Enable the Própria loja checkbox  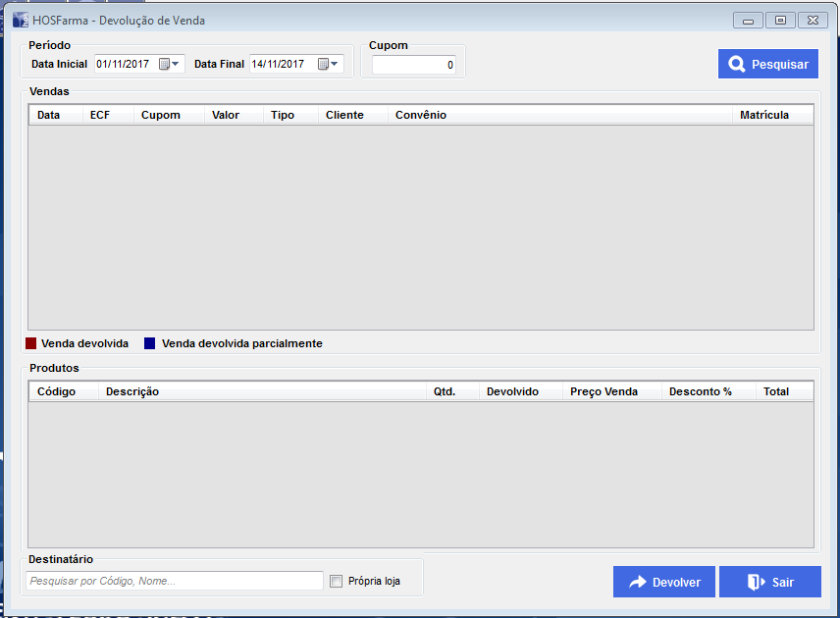(x=337, y=581)
